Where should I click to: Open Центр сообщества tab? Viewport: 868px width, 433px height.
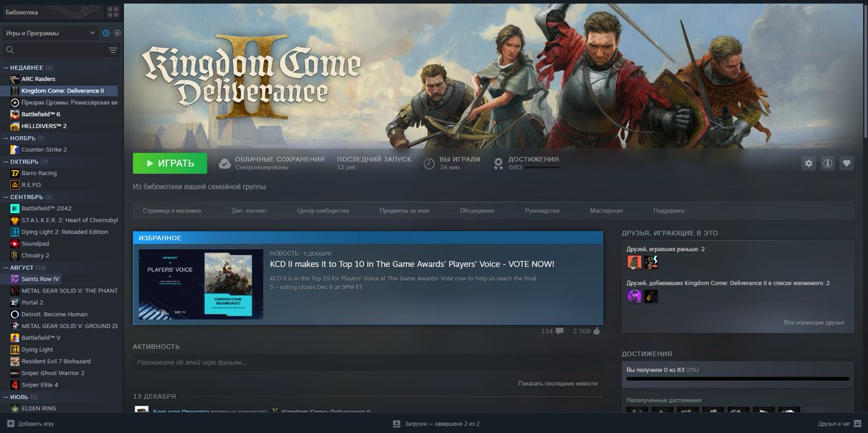click(x=323, y=211)
